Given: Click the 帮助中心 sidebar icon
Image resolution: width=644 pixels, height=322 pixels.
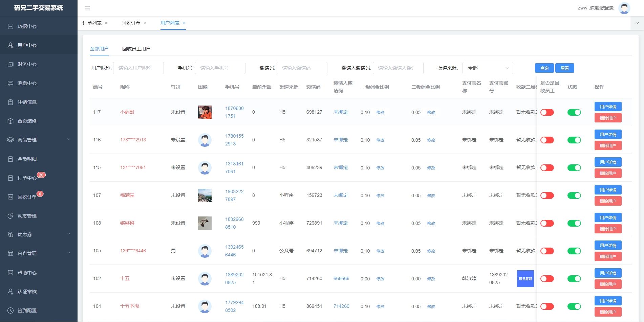Looking at the screenshot, I should click(10, 273).
